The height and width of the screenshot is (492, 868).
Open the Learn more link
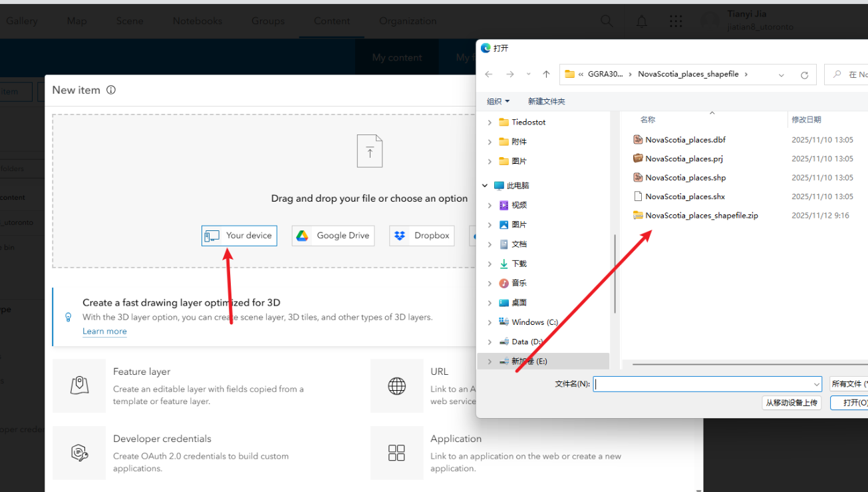(x=104, y=332)
